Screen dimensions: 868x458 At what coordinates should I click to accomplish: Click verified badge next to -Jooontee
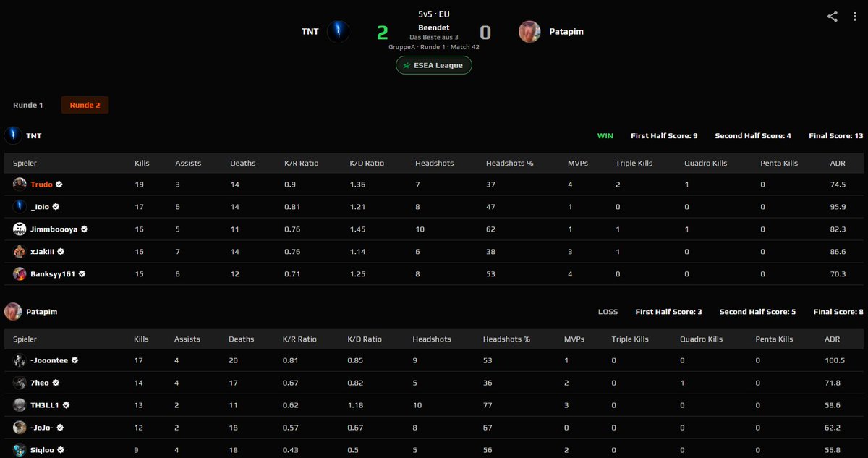coord(75,360)
